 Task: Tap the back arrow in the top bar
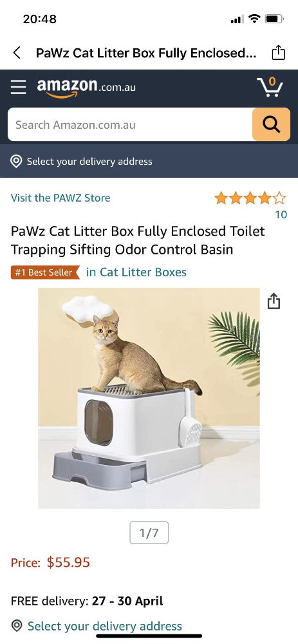(x=17, y=53)
